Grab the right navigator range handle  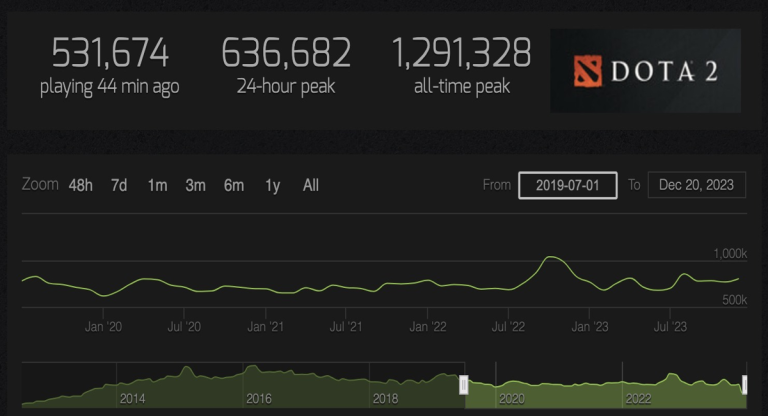(744, 385)
